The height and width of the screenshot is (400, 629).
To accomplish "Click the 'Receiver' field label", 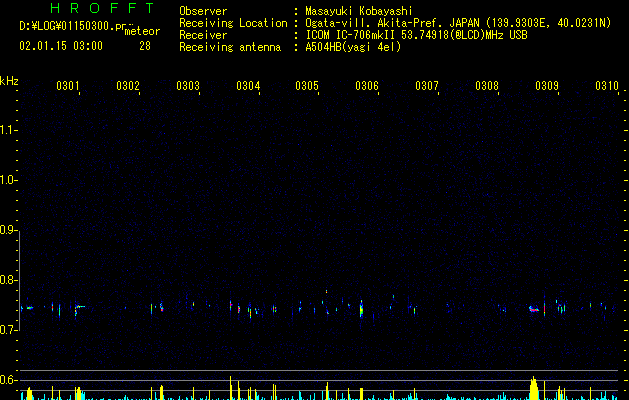I will point(203,35).
